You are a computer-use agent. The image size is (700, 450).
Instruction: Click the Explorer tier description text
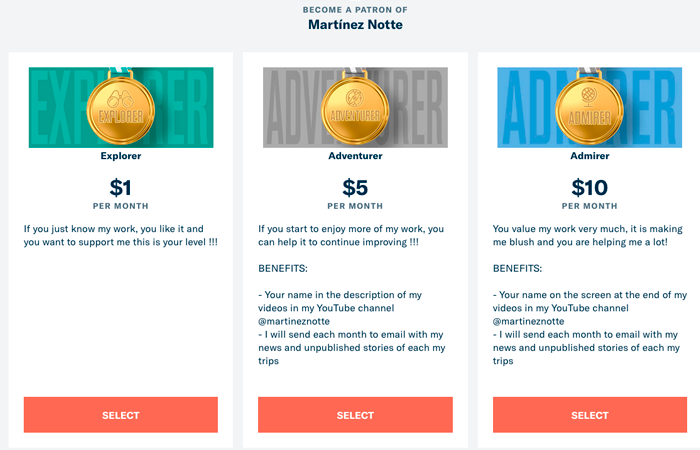point(120,236)
